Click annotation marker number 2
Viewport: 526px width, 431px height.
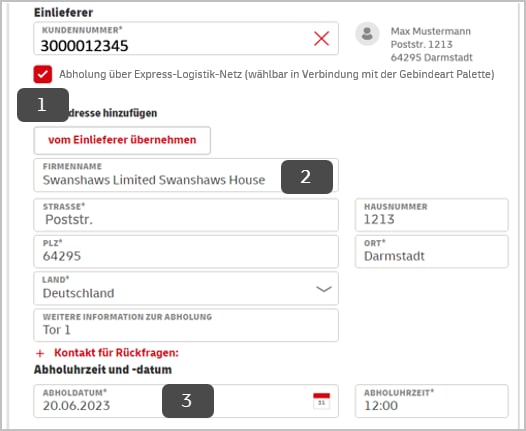[x=307, y=177]
